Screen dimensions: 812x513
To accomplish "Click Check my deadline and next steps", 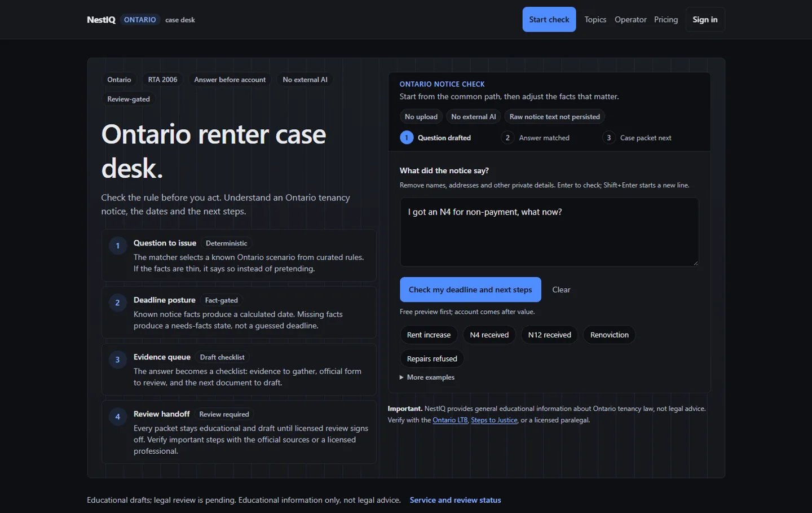I will 470,290.
